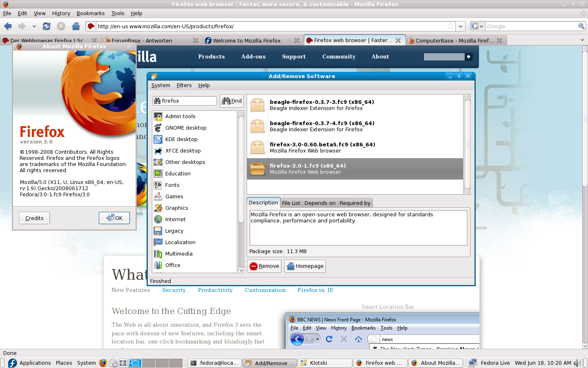This screenshot has width=588, height=368.
Task: Click the Google search magnifier icon
Action: 581,26
